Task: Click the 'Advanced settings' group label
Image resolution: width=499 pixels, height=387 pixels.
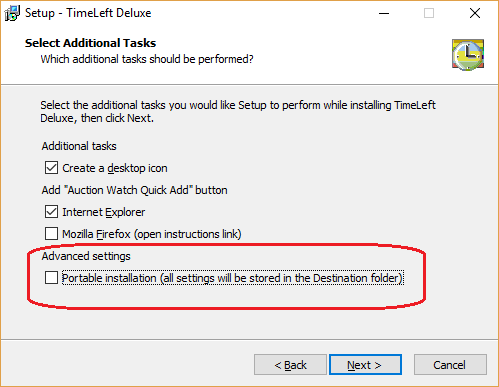Action: (x=86, y=256)
